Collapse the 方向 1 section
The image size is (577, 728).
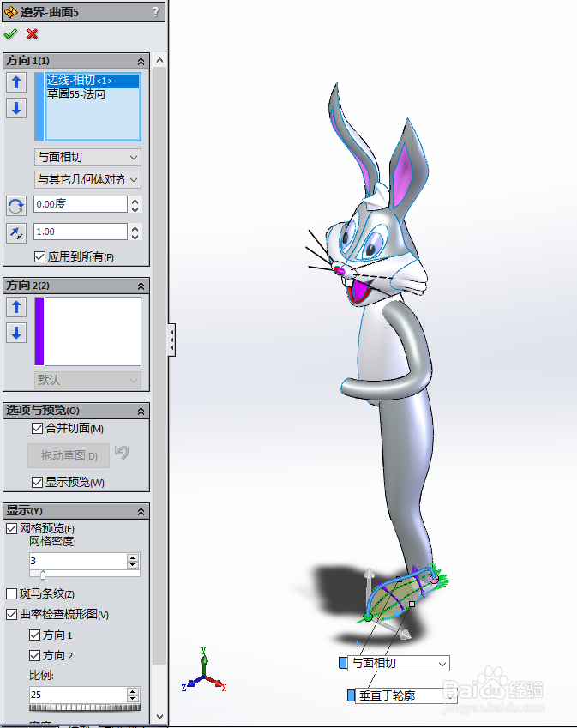point(141,61)
